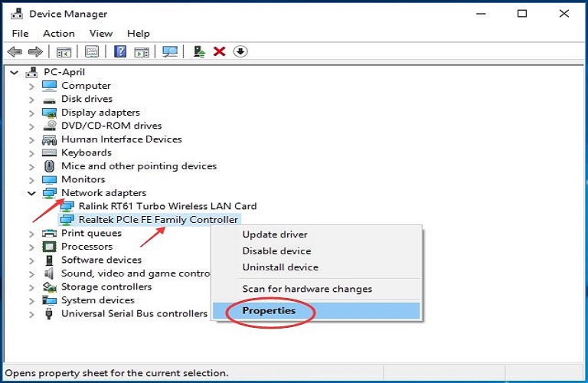Screen dimensions: 588x383
Task: Open the View menu
Action: (100, 33)
